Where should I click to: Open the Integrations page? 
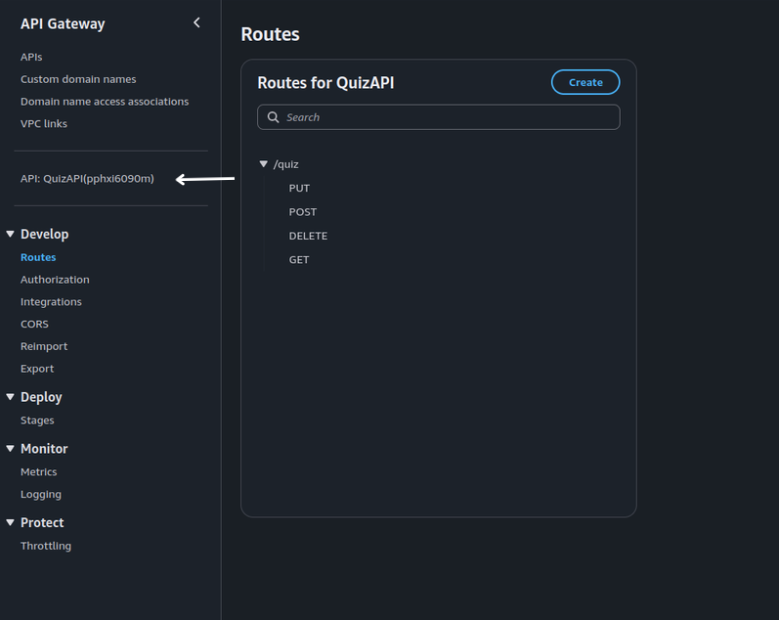pyautogui.click(x=51, y=302)
